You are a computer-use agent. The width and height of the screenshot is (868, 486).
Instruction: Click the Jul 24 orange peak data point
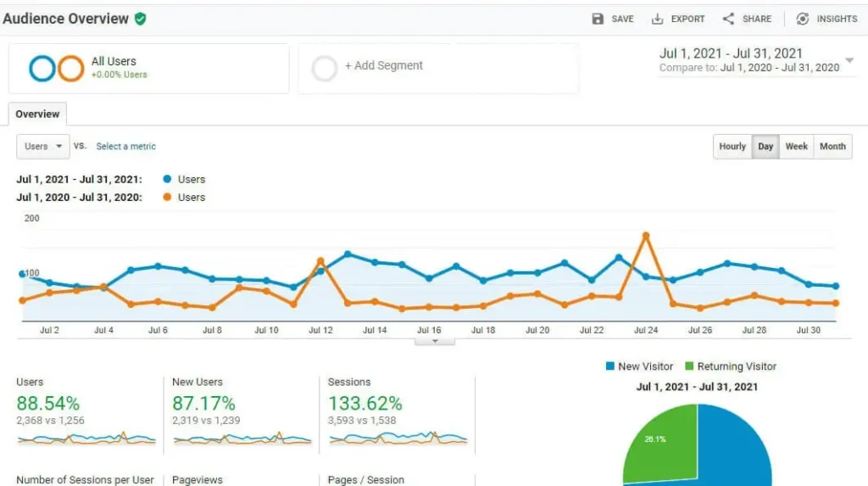[647, 234]
